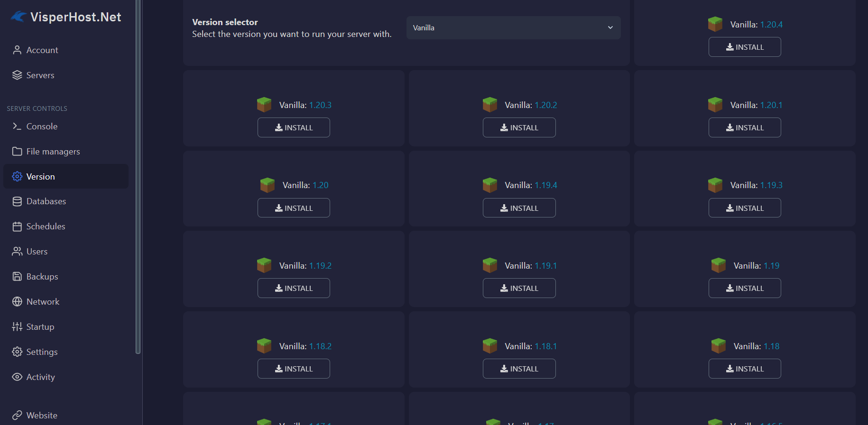Click grass block icon for Vanilla 1.20.2
This screenshot has width=868, height=425.
click(490, 105)
